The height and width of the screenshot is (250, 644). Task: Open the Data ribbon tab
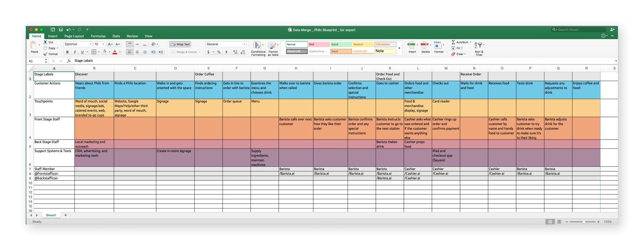tap(116, 36)
